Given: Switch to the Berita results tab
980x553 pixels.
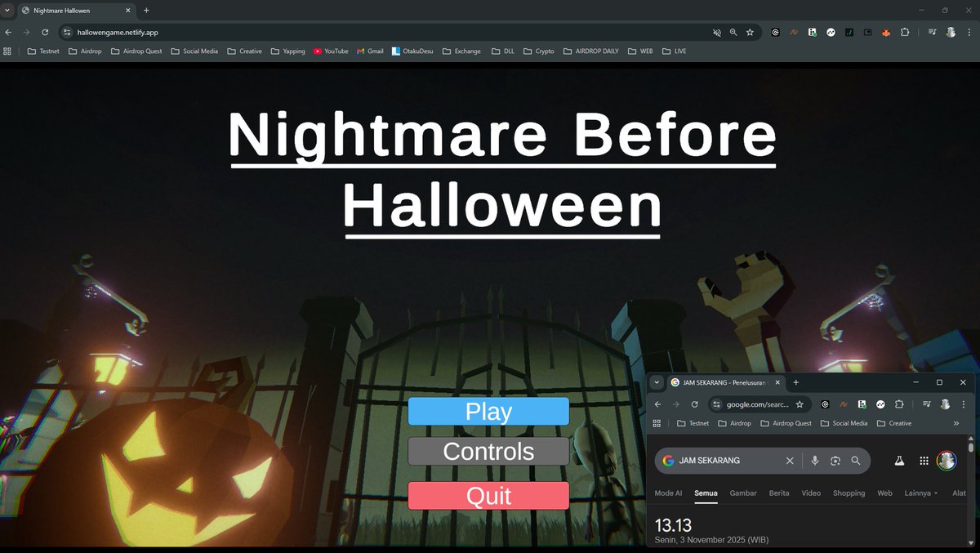Looking at the screenshot, I should pyautogui.click(x=779, y=493).
